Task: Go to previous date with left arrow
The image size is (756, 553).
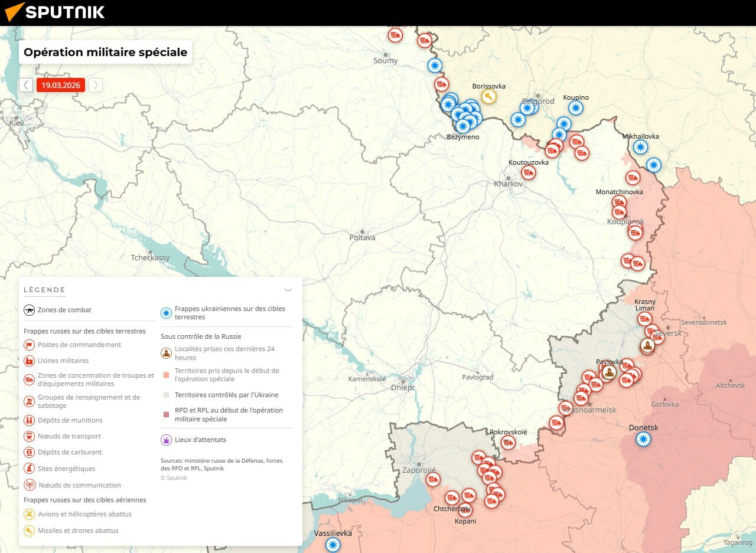Action: 26,85
